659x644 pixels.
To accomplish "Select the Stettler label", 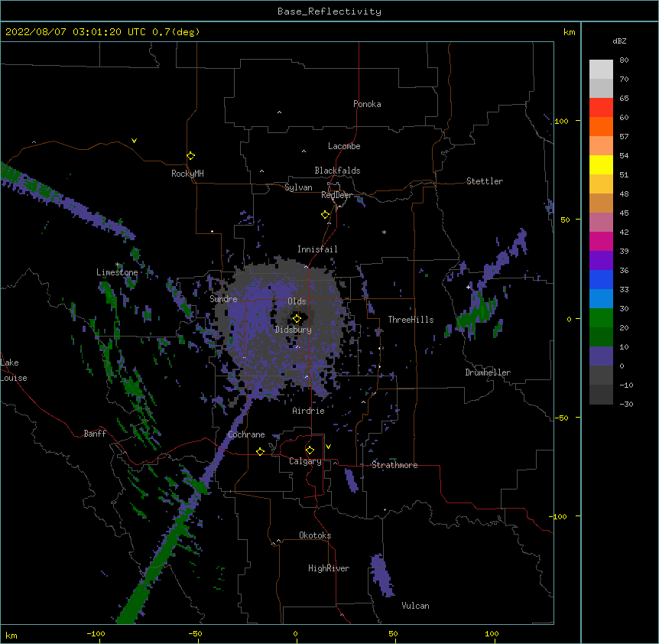I will (x=485, y=181).
